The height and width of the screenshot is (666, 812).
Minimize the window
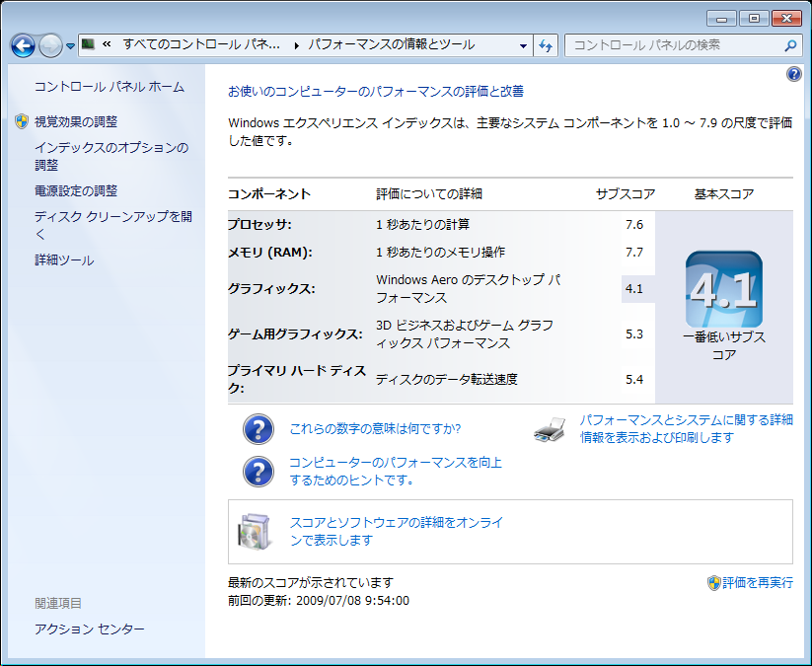point(721,19)
